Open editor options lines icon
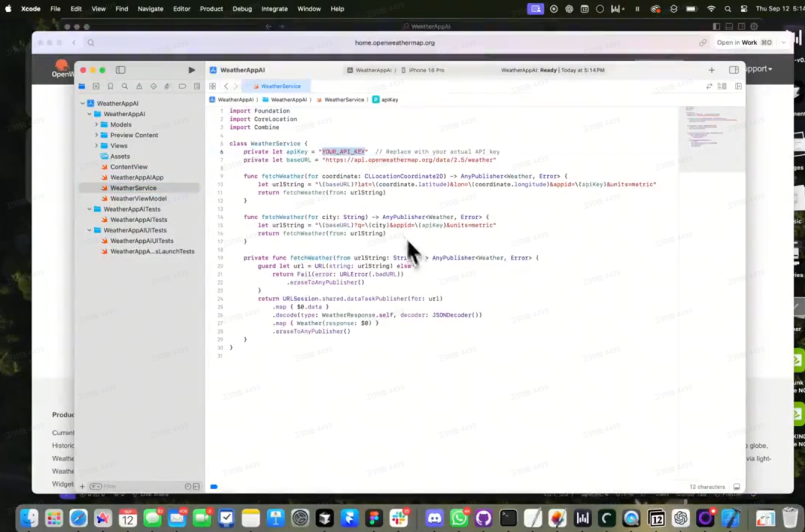This screenshot has width=805, height=532. [x=722, y=86]
